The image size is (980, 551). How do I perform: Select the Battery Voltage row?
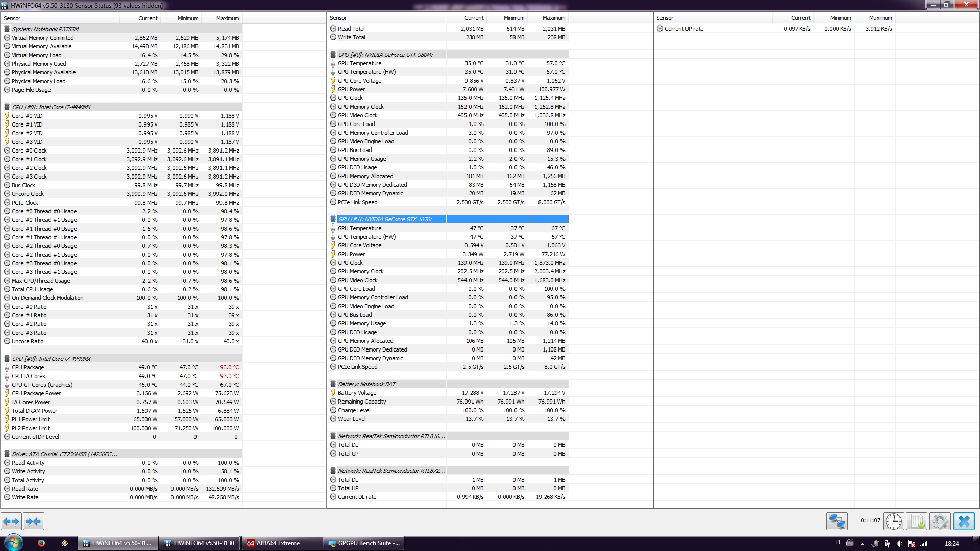(448, 393)
